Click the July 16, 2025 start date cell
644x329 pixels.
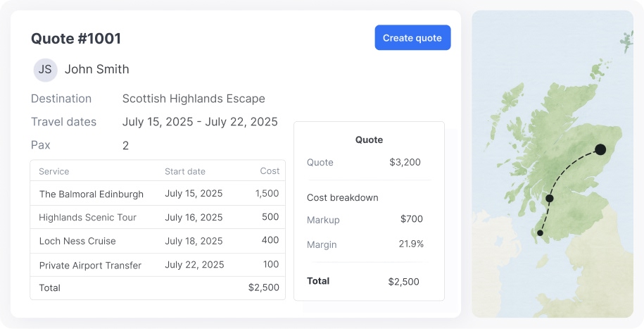point(194,217)
